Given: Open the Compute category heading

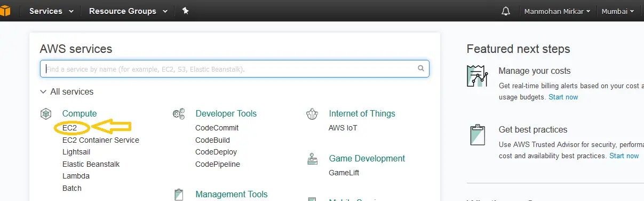Looking at the screenshot, I should pyautogui.click(x=79, y=113).
